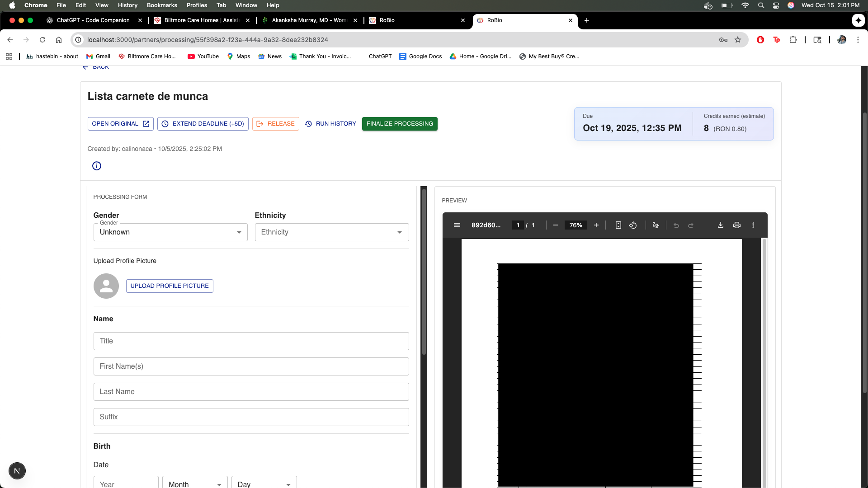Zoom in the PDF preview

pos(596,225)
